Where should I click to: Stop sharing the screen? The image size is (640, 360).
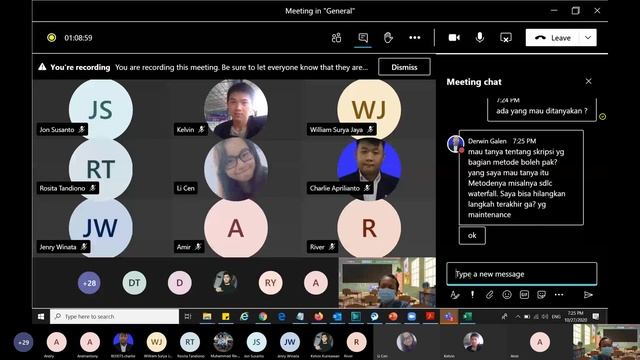pos(506,38)
